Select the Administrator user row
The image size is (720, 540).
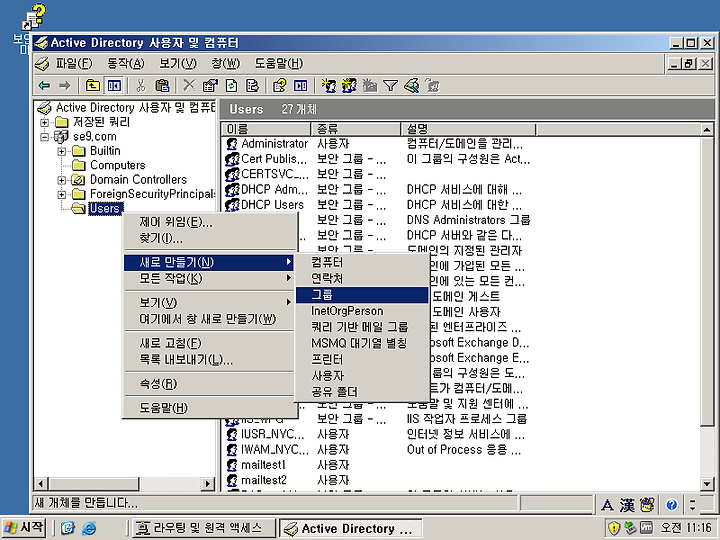(274, 144)
